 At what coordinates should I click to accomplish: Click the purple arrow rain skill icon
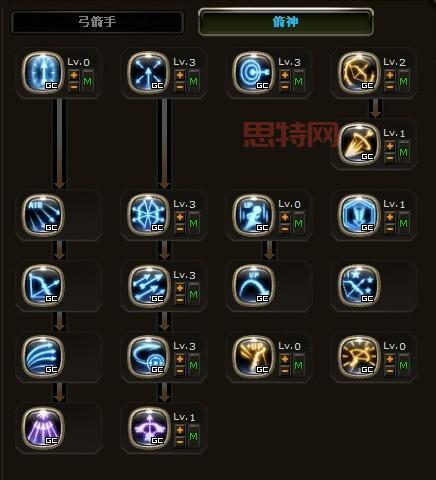coord(43,427)
